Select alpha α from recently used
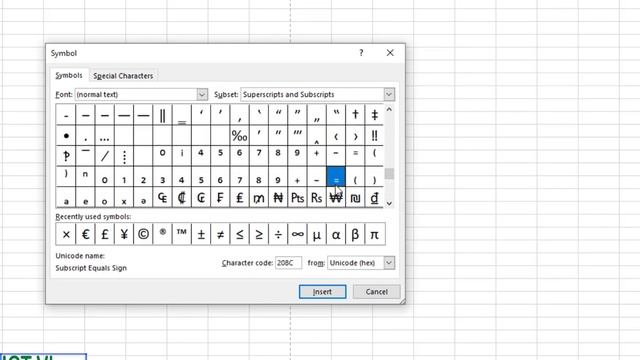The image size is (640, 360). [x=336, y=234]
